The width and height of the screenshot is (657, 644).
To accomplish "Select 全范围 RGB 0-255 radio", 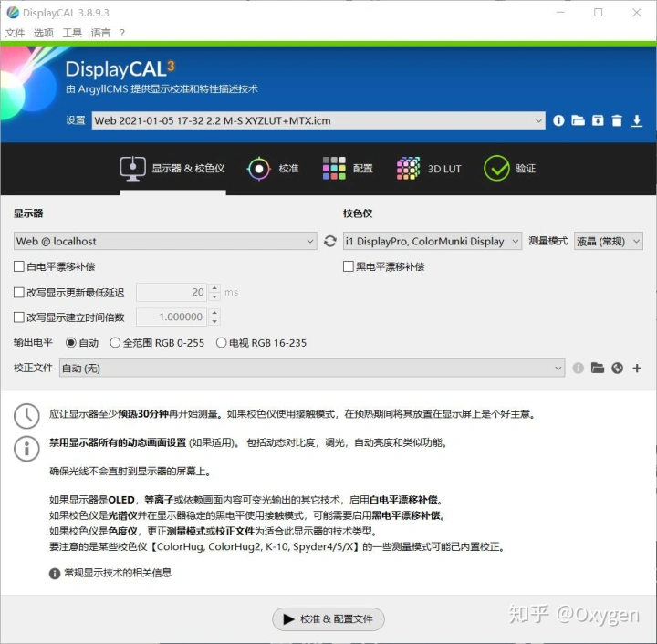I will click(115, 343).
